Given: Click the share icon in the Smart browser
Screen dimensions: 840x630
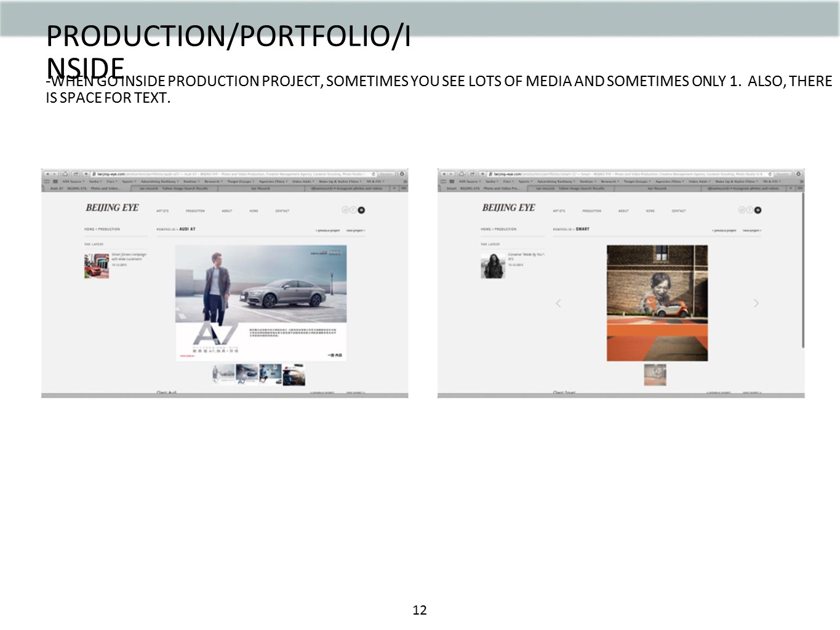Looking at the screenshot, I should click(x=472, y=174).
